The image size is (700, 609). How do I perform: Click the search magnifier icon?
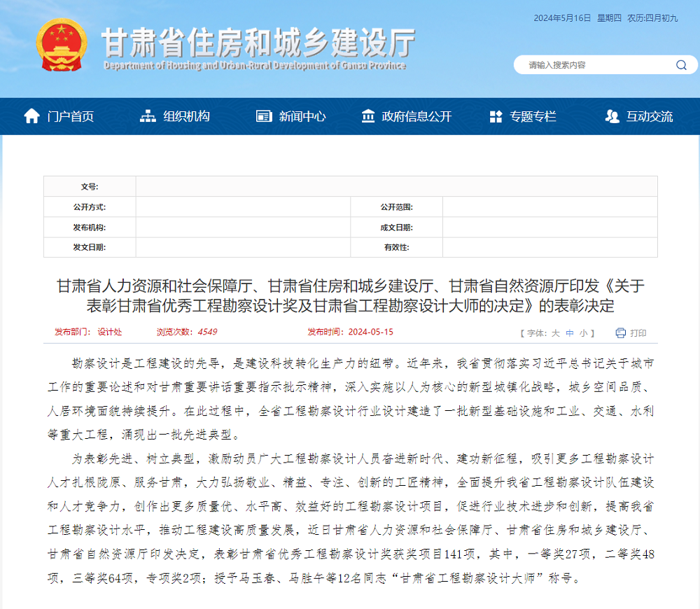click(x=681, y=65)
